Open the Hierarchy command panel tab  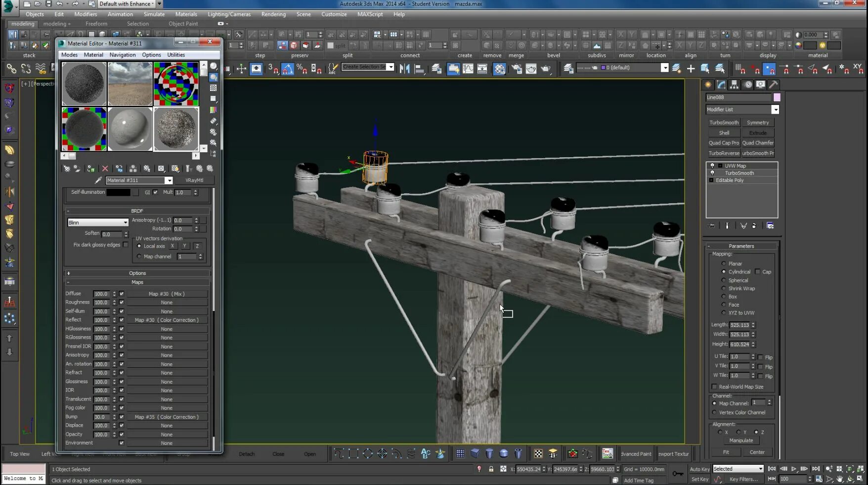click(x=735, y=85)
